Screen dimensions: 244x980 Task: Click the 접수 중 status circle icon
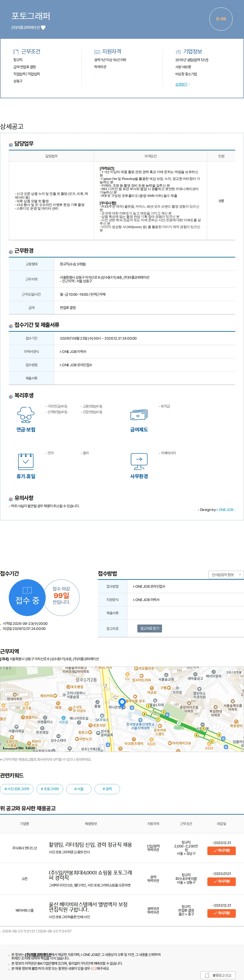(27, 597)
